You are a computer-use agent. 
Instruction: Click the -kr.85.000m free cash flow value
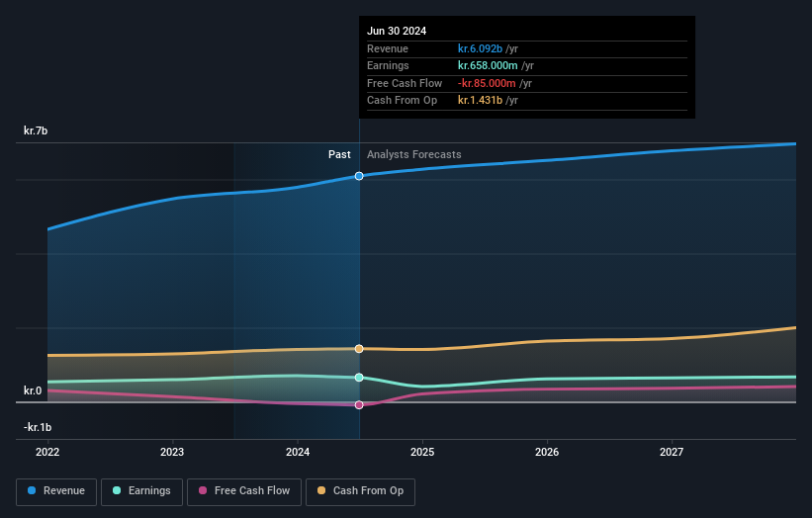click(487, 83)
